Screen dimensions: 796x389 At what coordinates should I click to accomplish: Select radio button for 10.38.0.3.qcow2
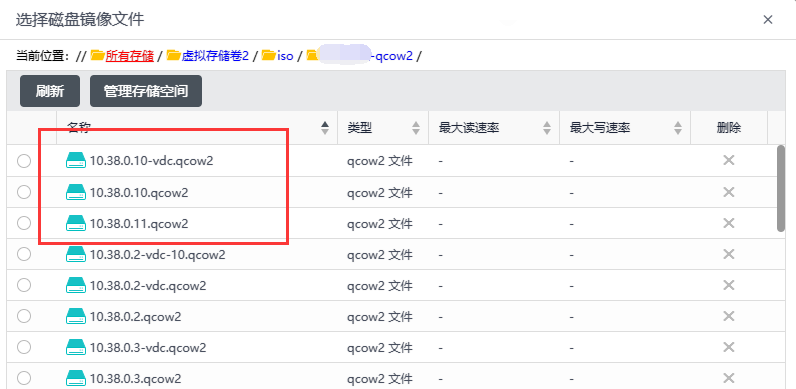pyautogui.click(x=24, y=378)
